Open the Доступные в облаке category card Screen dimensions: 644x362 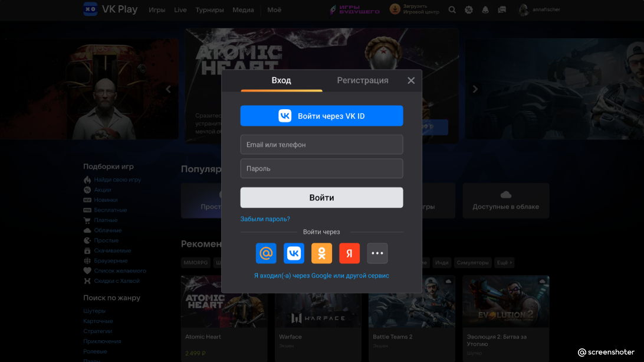[x=506, y=201]
